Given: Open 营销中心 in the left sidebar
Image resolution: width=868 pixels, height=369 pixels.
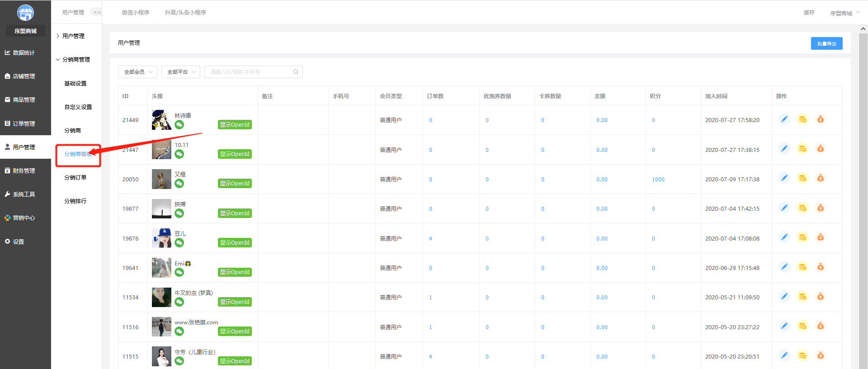Looking at the screenshot, I should 25,218.
